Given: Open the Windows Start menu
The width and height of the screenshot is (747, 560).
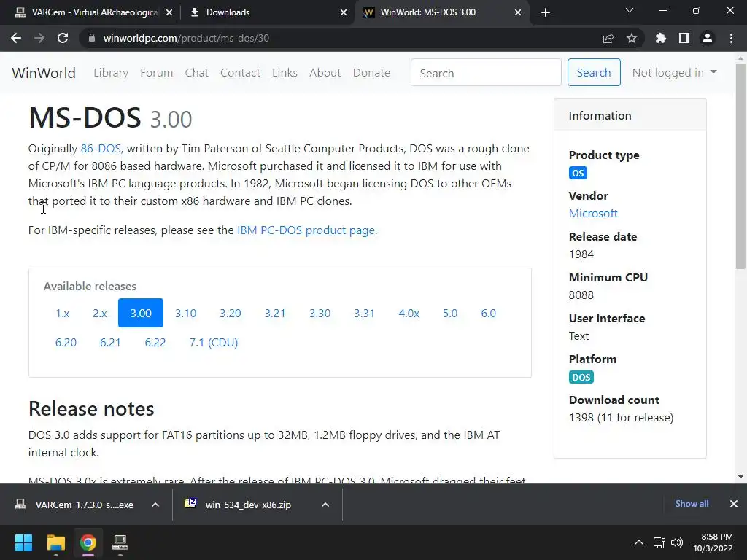Looking at the screenshot, I should tap(23, 542).
